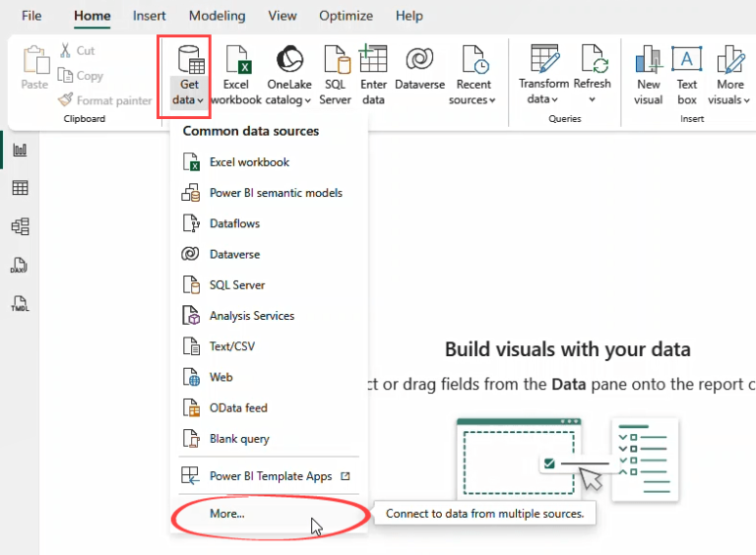This screenshot has height=555, width=756.
Task: Click More... to see all sources
Action: click(269, 514)
